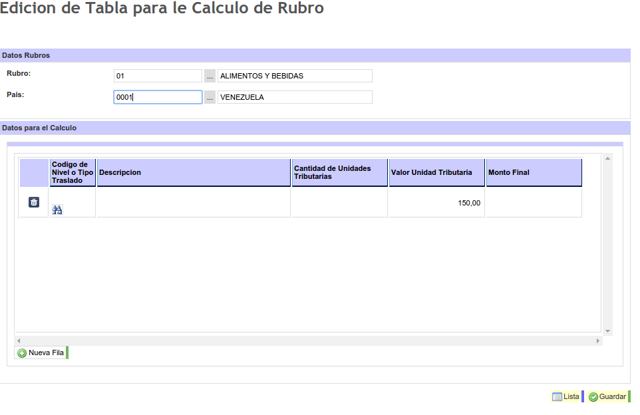This screenshot has width=640, height=415.
Task: Select the 150,00 value cell
Action: pos(436,203)
